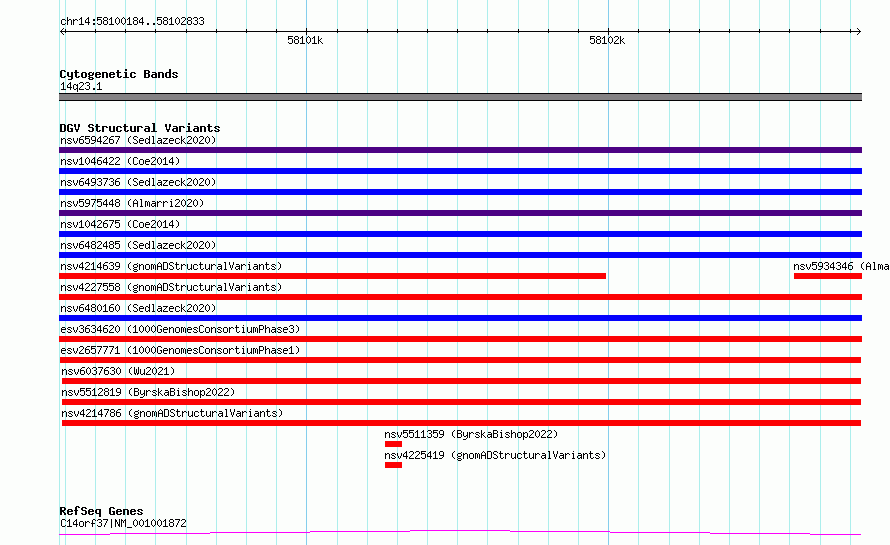Select the red bar under esv2657771

pyautogui.click(x=460, y=360)
